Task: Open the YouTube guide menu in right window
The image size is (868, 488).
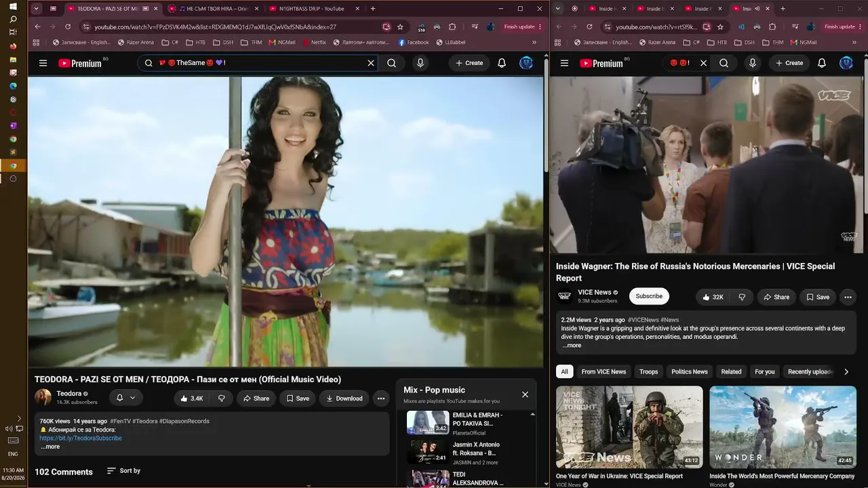Action: (x=564, y=63)
